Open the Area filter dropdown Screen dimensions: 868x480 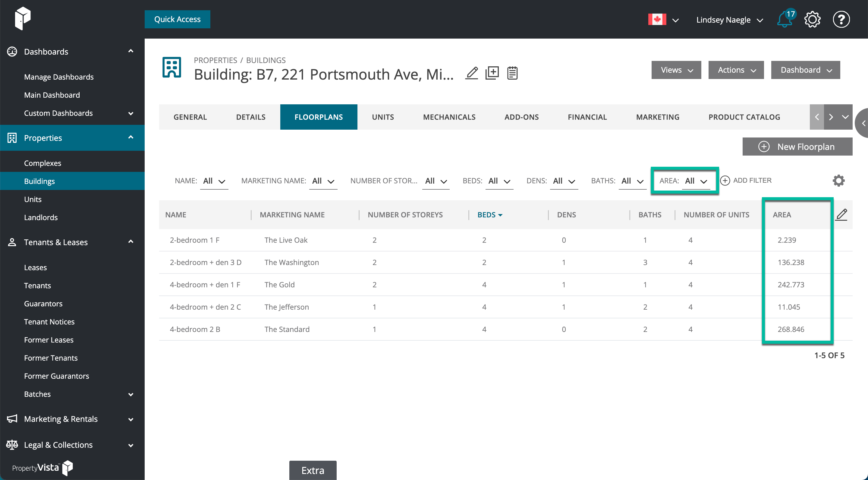tap(696, 181)
